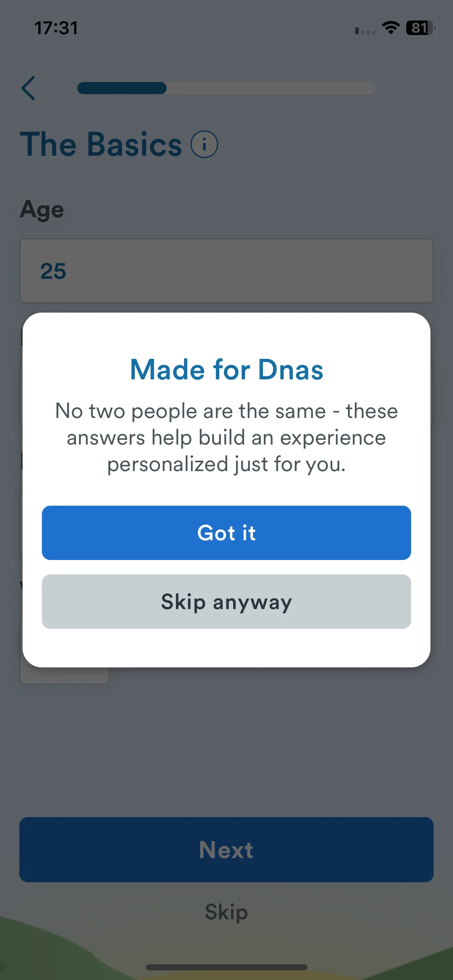Tap the Wi-Fi status icon

click(x=391, y=28)
